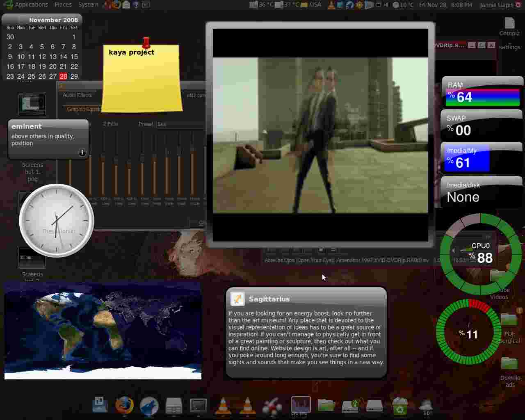Toggle the 2 Pass option in the equalizer
Screen dimensions: 525x420
110,123
